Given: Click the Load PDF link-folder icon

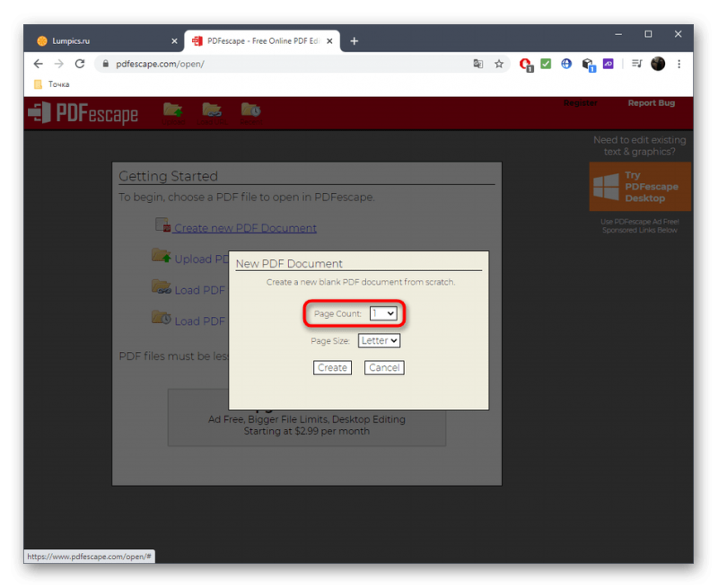Looking at the screenshot, I should point(162,286).
